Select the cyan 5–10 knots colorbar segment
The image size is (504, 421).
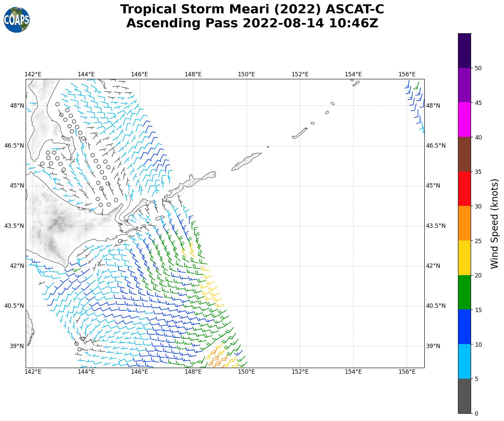tap(465, 361)
